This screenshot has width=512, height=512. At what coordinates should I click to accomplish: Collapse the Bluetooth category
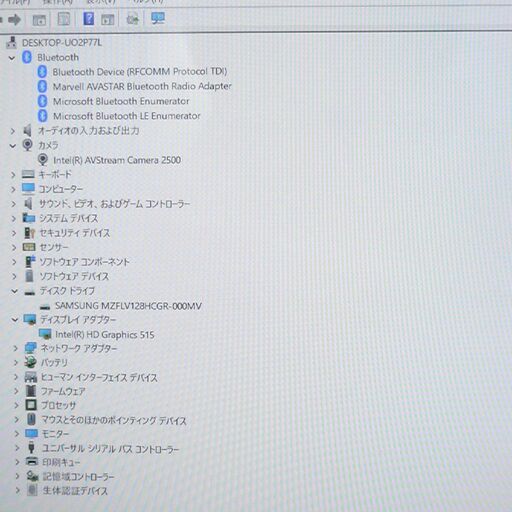coord(12,58)
